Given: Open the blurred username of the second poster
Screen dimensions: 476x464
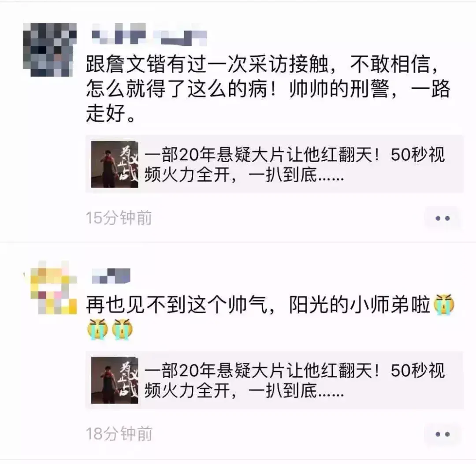Looking at the screenshot, I should tap(111, 276).
